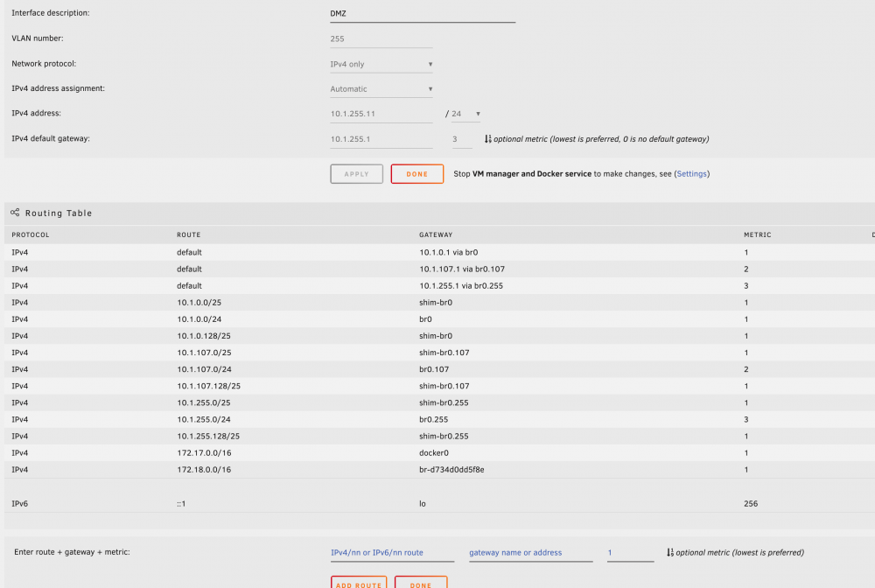Click the IPv4 address field 10.1.255.11

381,114
